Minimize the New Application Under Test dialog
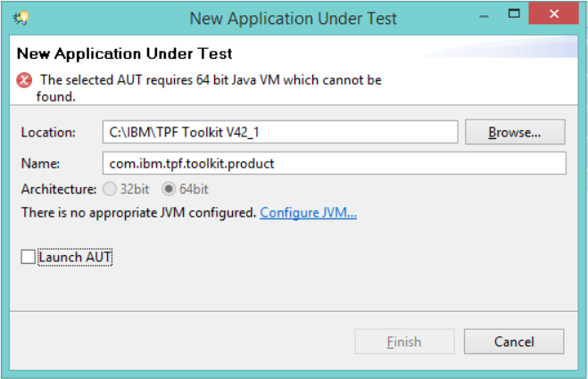Screen dimensions: 588x379 point(484,16)
